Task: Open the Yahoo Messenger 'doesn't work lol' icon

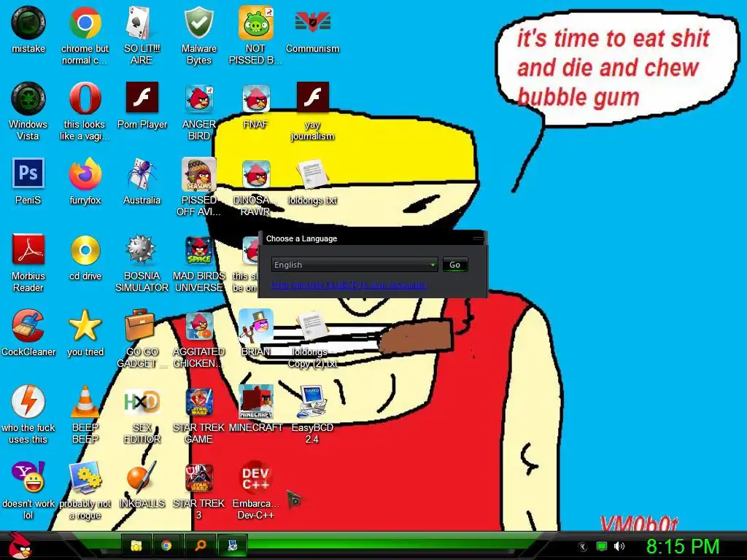Action: tap(28, 477)
